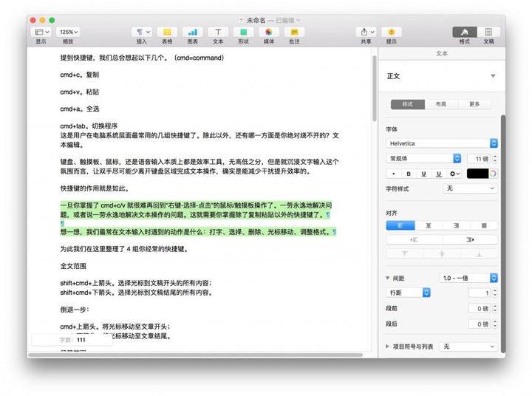Toggle the second U strikethrough button
This screenshot has height=396, width=532.
pyautogui.click(x=439, y=174)
